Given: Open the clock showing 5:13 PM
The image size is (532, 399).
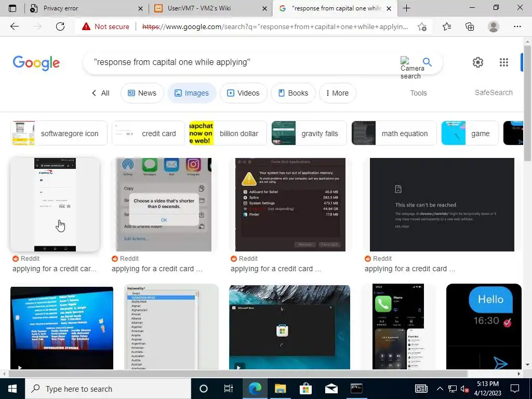Looking at the screenshot, I should (487, 389).
